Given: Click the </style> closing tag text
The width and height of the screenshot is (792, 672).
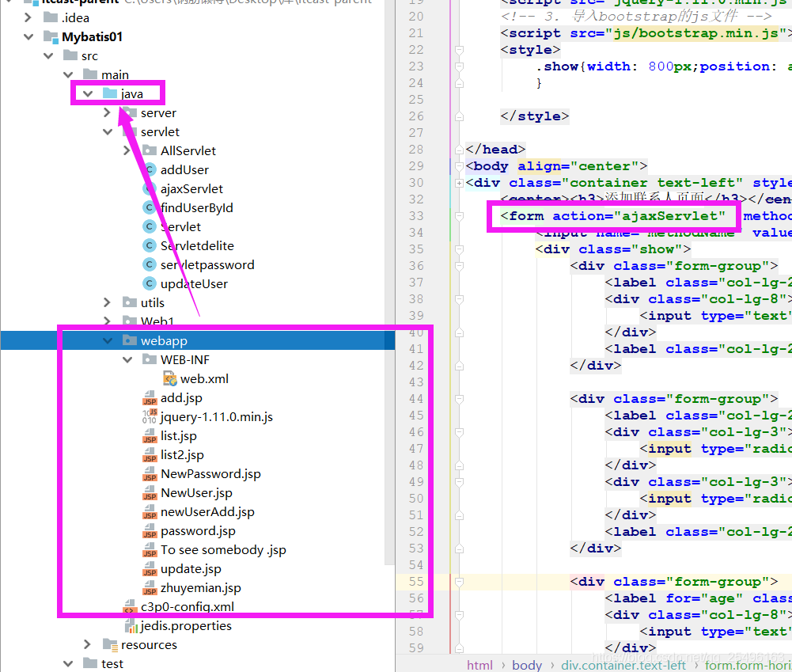Looking at the screenshot, I should pos(534,116).
